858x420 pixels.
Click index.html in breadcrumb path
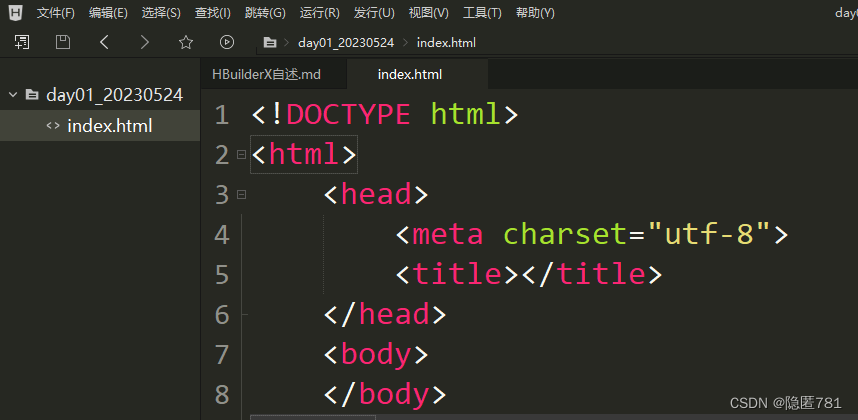[x=446, y=43]
